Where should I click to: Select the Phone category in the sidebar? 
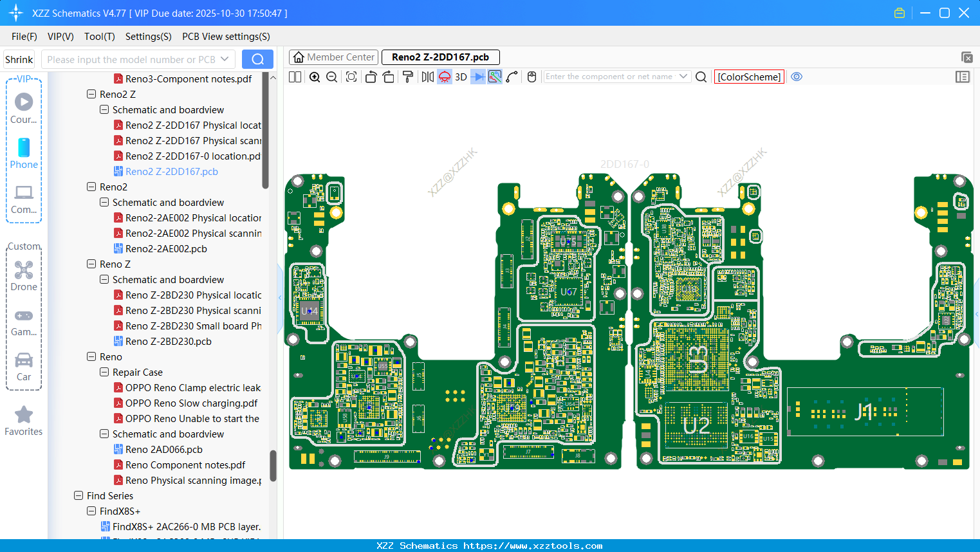pyautogui.click(x=24, y=153)
